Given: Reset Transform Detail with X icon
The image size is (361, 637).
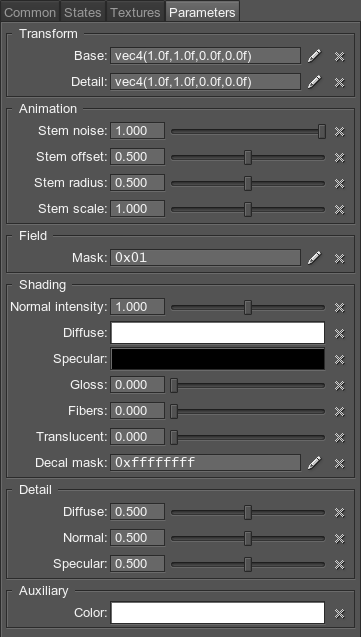Looking at the screenshot, I should [x=339, y=82].
